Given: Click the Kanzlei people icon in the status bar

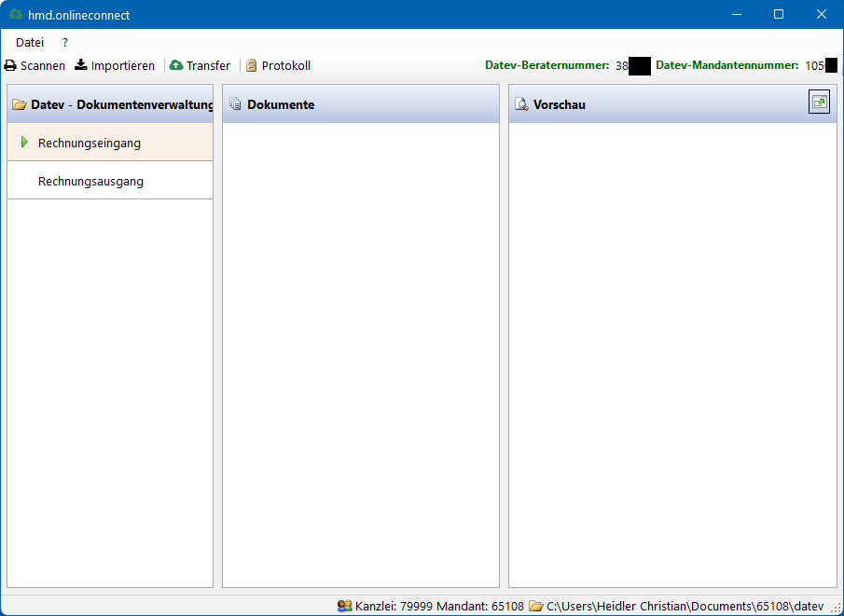Looking at the screenshot, I should 344,606.
